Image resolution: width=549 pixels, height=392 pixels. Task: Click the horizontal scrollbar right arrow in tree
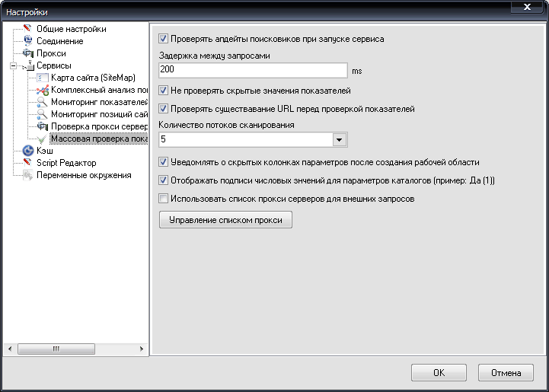tap(143, 349)
